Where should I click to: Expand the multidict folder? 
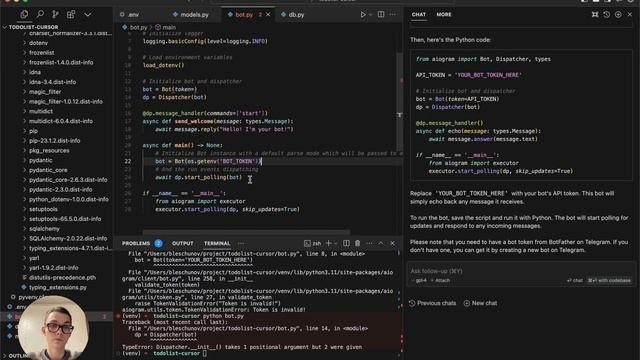click(x=41, y=111)
